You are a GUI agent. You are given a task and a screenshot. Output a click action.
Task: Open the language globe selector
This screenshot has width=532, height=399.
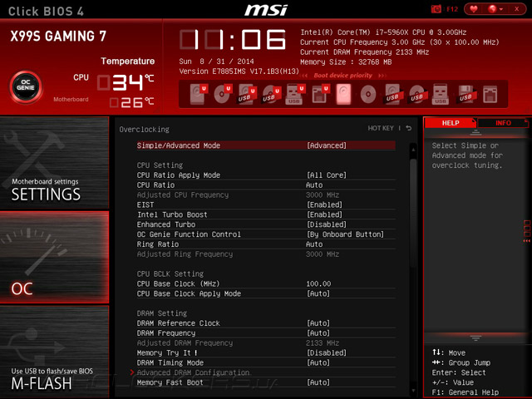495,9
